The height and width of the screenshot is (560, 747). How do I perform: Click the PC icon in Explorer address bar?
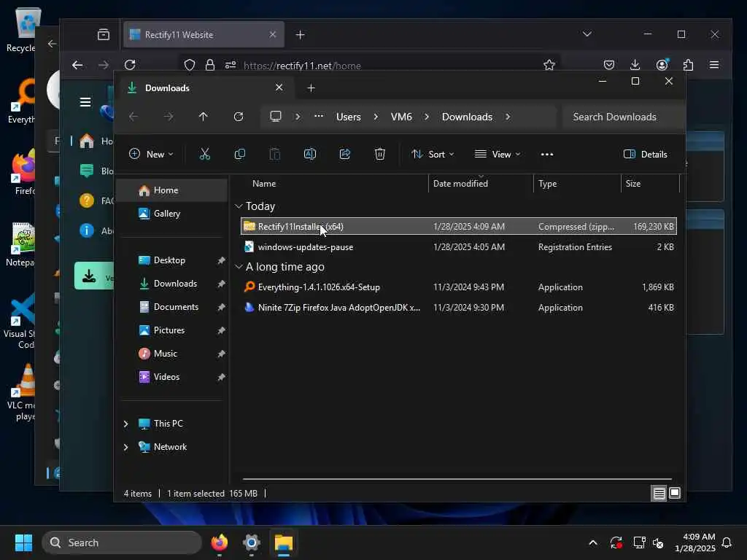[x=275, y=117]
